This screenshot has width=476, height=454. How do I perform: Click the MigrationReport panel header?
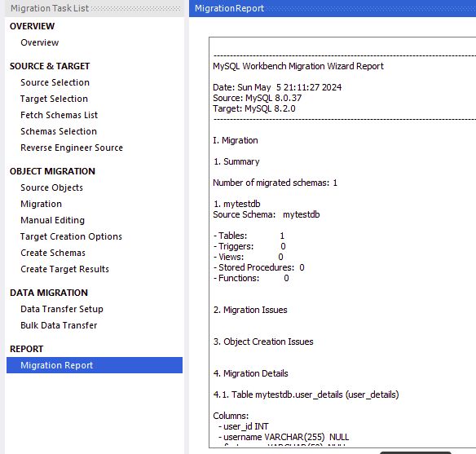click(x=229, y=8)
